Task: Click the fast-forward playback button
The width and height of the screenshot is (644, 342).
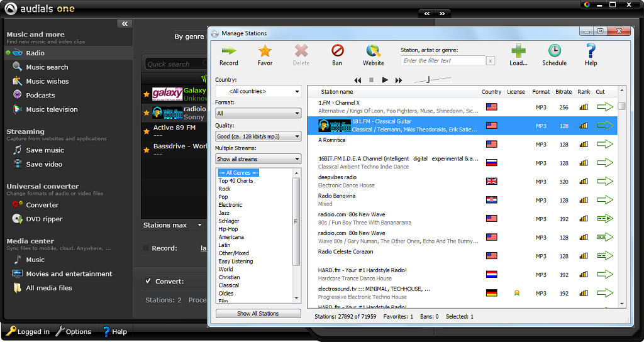Action: 398,80
